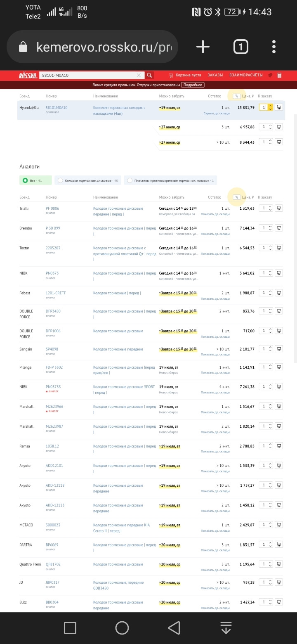297x644 pixels.
Task: Open the ВЗАИМОРАСЧЁТЫ menu item
Action: click(246, 75)
